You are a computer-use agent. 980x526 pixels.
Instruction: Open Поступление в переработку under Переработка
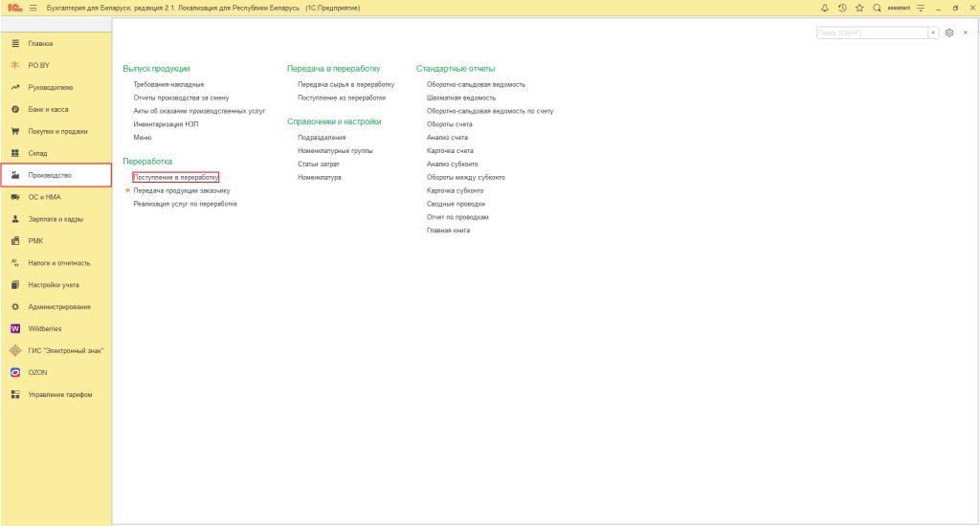click(x=176, y=177)
